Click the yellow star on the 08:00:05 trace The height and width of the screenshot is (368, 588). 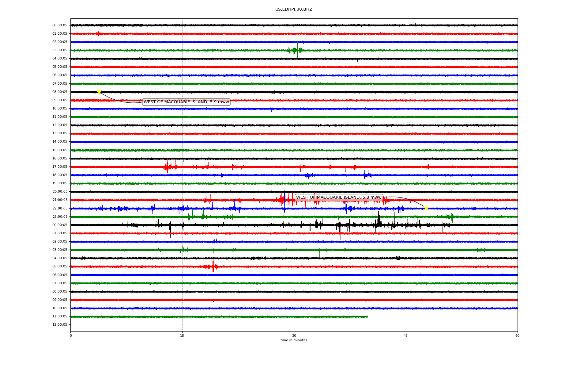99,92
